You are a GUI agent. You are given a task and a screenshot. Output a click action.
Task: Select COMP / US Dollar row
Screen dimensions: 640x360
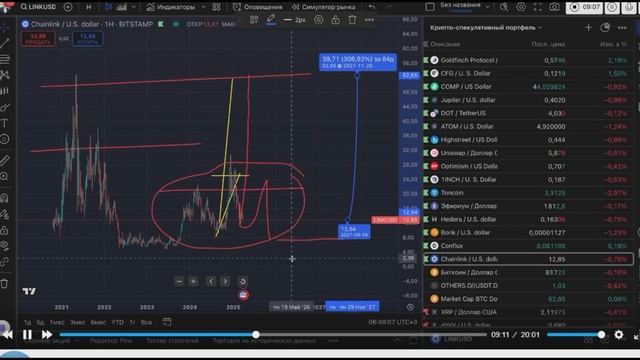528,87
